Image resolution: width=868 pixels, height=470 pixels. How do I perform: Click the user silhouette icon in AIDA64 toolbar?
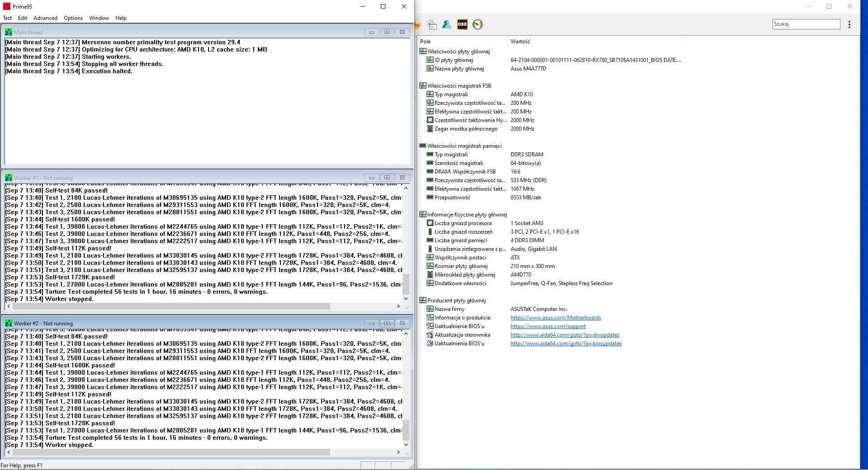coord(447,24)
